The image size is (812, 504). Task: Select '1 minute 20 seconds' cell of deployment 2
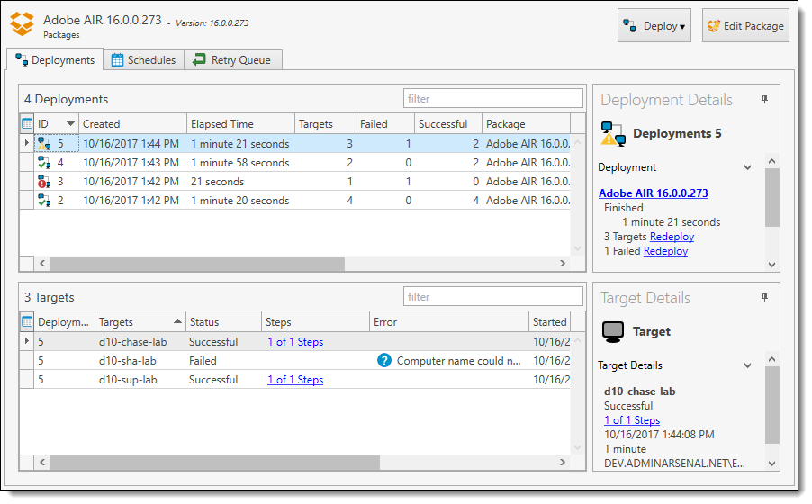click(239, 201)
